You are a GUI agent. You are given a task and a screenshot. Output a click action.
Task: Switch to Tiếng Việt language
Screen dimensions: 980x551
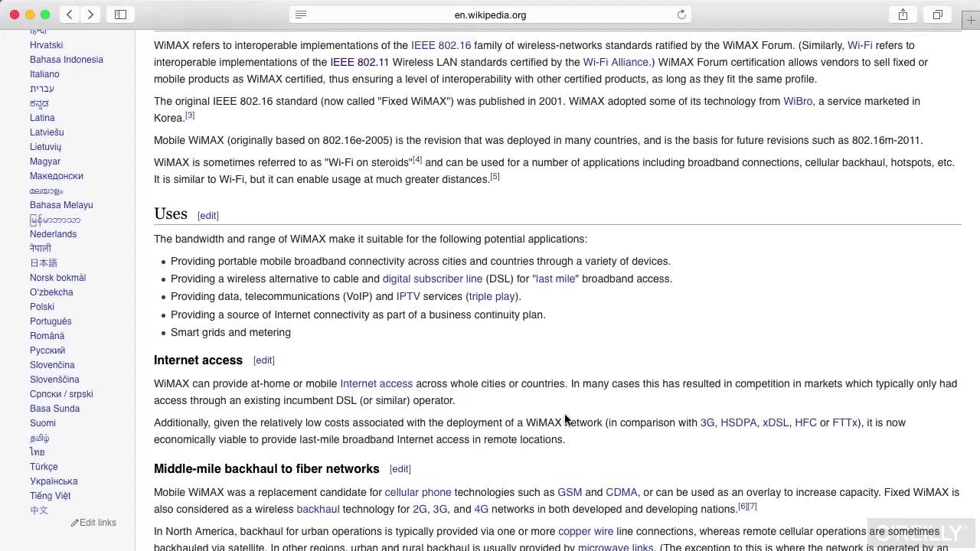point(51,496)
